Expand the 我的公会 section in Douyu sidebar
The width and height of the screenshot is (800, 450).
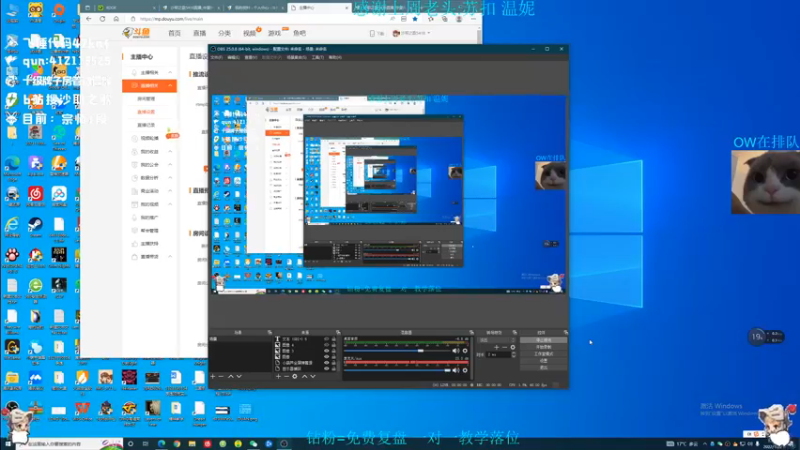pos(170,165)
